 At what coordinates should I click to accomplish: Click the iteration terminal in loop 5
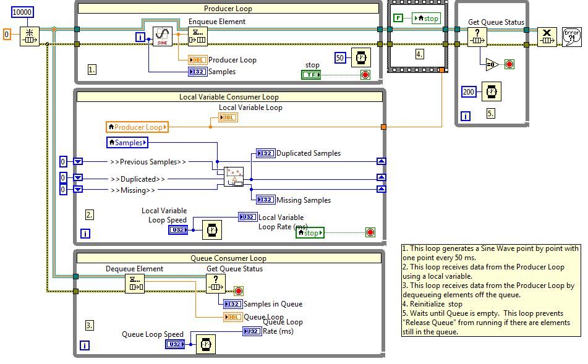pyautogui.click(x=466, y=116)
